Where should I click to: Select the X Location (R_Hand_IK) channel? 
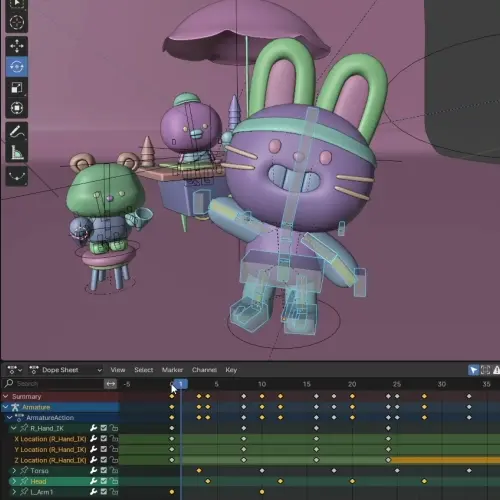pos(50,439)
